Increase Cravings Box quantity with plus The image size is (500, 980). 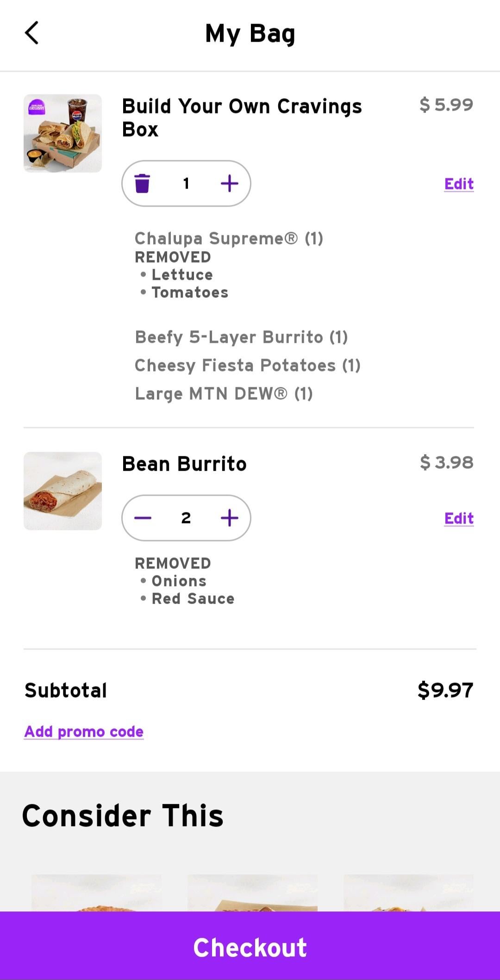pos(229,183)
